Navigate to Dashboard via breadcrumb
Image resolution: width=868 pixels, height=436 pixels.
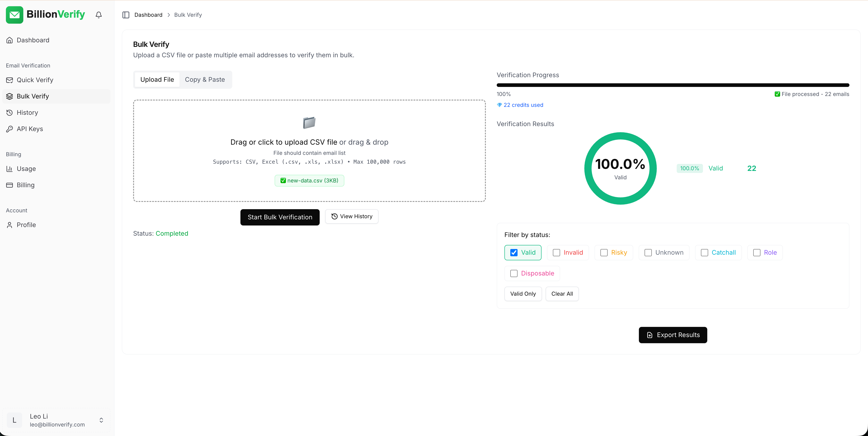(149, 14)
